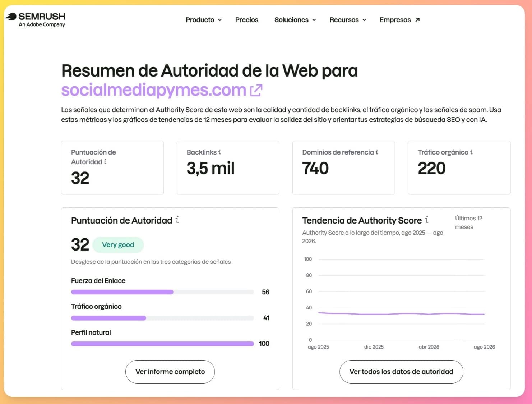This screenshot has height=404, width=532.
Task: Click the info icon on the small Puntuación de Autoridad card
Action: pyautogui.click(x=105, y=162)
